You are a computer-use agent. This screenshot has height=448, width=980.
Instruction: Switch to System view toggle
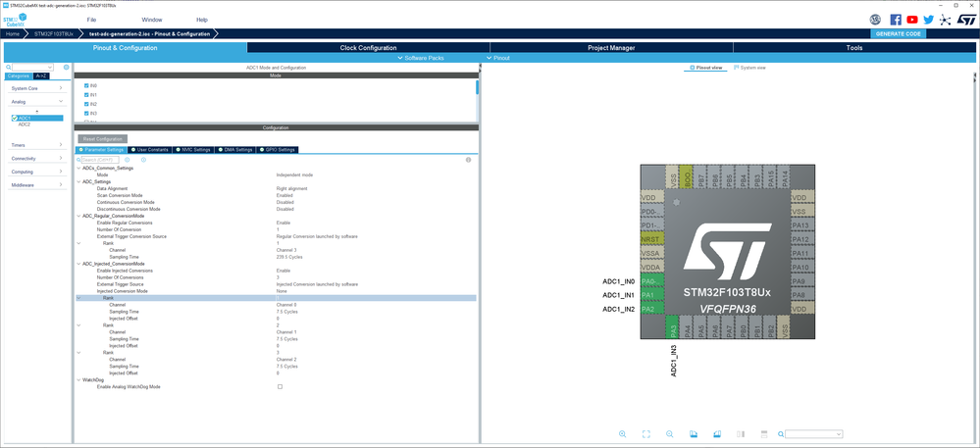click(x=749, y=67)
